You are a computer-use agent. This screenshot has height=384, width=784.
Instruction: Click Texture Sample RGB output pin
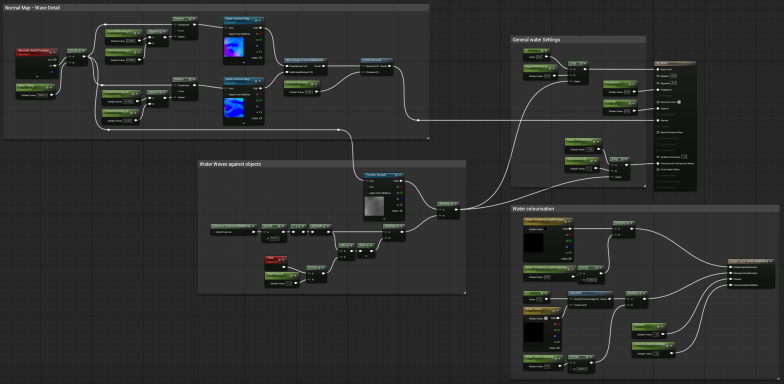(x=401, y=180)
